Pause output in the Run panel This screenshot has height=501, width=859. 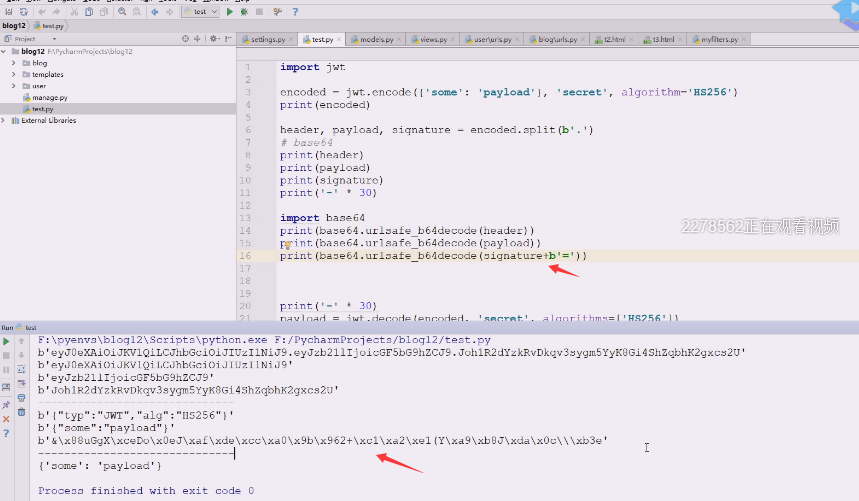[6, 370]
